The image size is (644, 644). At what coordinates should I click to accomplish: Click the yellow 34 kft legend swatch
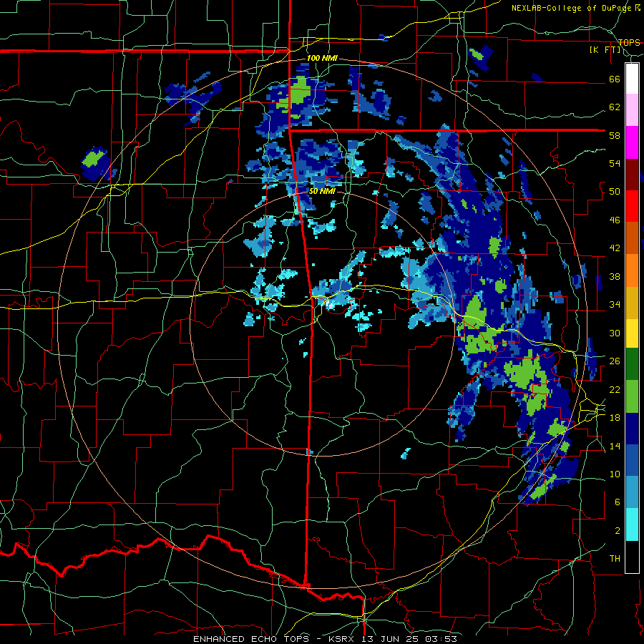point(632,333)
